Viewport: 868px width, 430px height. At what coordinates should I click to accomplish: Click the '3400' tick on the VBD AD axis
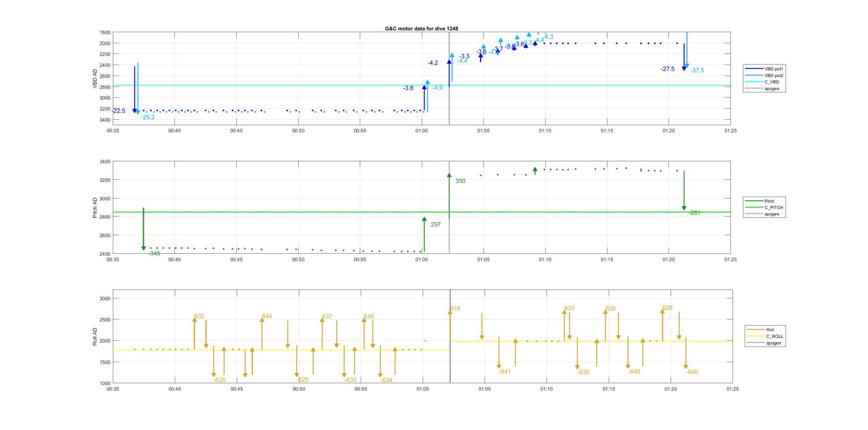[x=104, y=120]
